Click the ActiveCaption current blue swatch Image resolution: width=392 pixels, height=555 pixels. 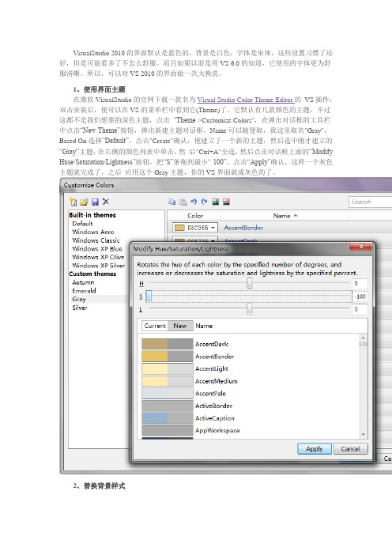[155, 418]
